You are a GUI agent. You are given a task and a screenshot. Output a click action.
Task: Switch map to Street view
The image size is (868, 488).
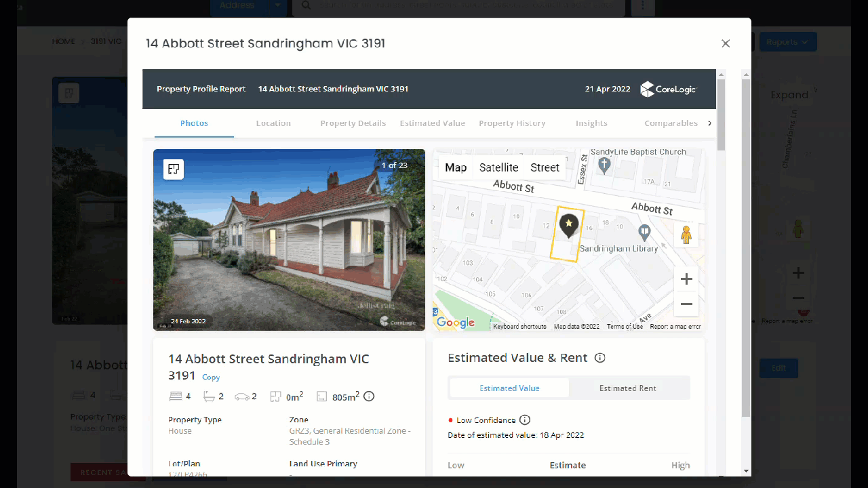click(545, 167)
